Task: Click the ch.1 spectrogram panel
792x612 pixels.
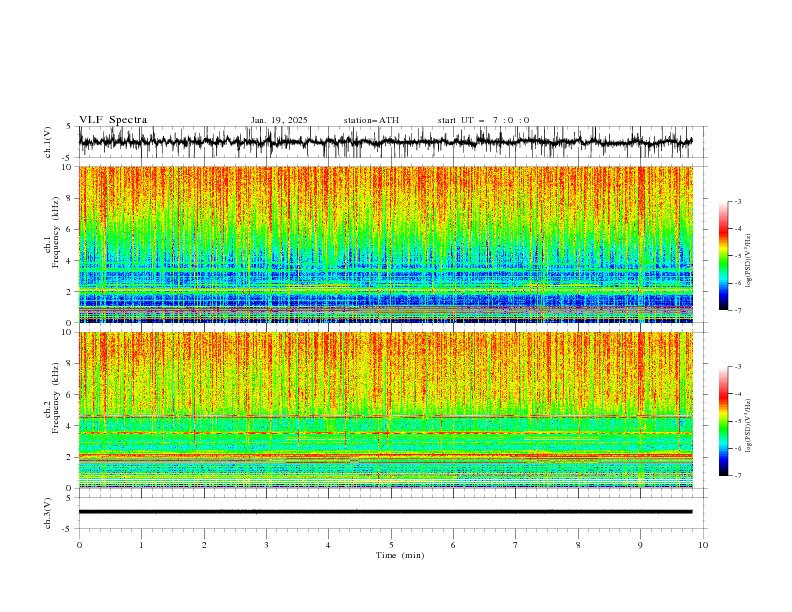Action: click(385, 244)
